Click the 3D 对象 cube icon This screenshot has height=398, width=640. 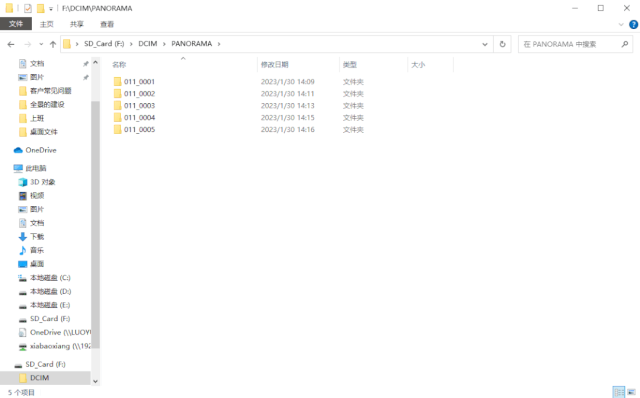(23, 182)
